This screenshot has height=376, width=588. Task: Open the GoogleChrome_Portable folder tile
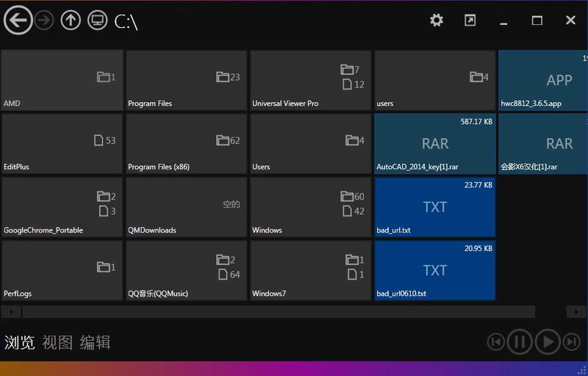[x=62, y=207]
